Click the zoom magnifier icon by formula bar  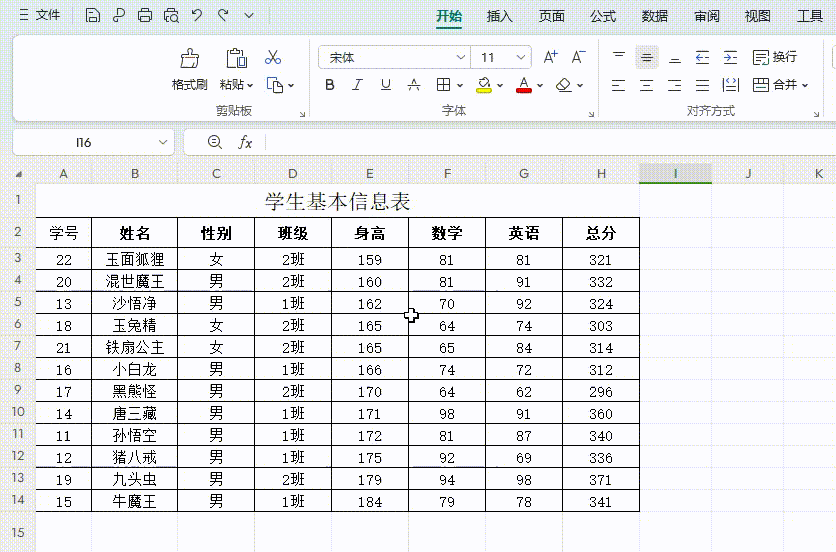pyautogui.click(x=214, y=142)
